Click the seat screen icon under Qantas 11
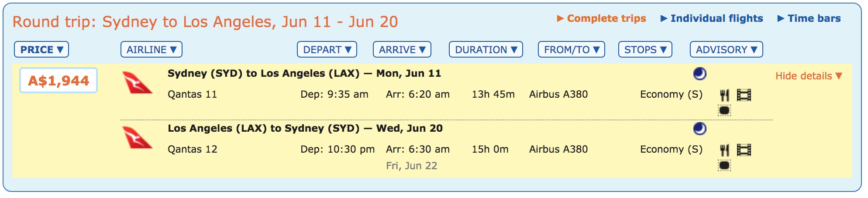 [724, 110]
